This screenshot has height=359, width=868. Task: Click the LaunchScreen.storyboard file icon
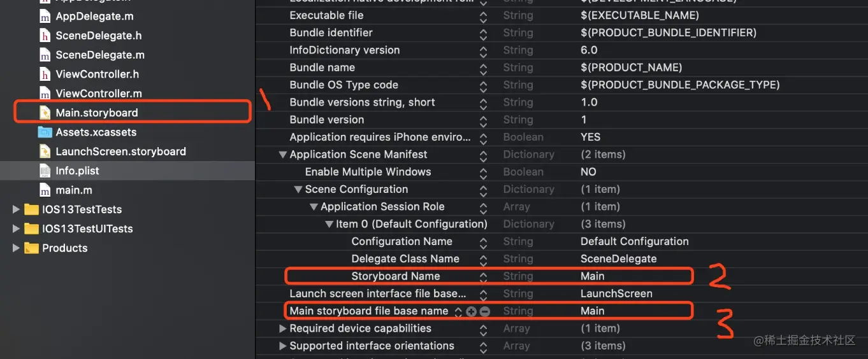45,151
